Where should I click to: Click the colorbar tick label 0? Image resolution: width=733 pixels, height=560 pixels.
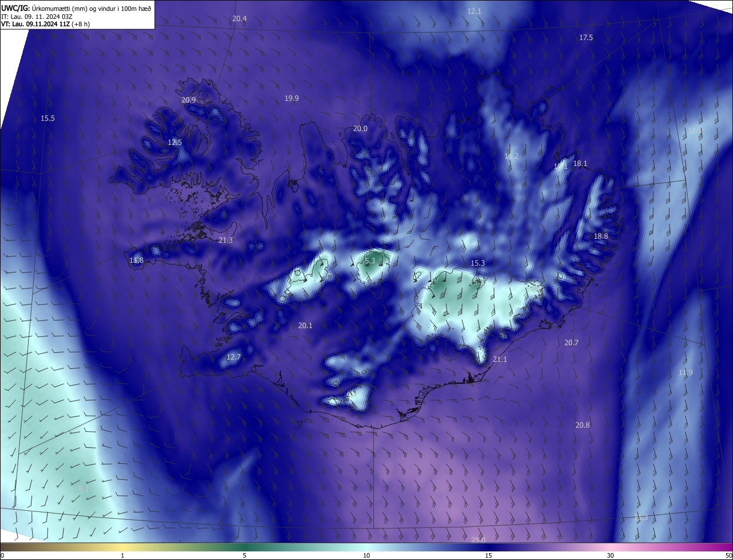click(2, 556)
